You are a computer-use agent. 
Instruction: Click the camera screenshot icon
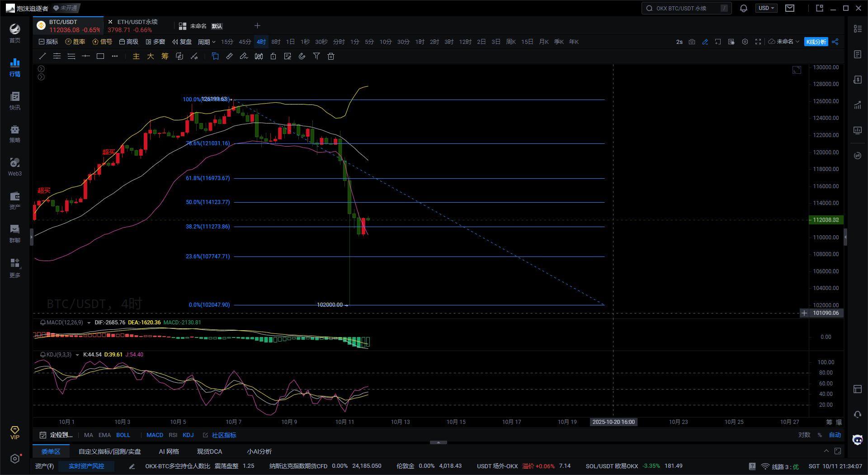click(x=692, y=42)
